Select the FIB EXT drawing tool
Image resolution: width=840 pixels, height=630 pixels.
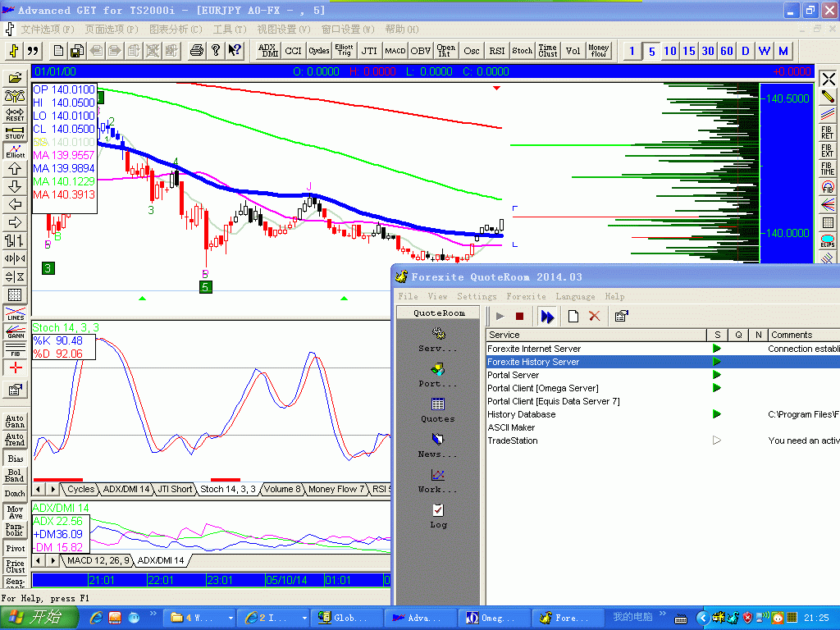click(x=828, y=151)
